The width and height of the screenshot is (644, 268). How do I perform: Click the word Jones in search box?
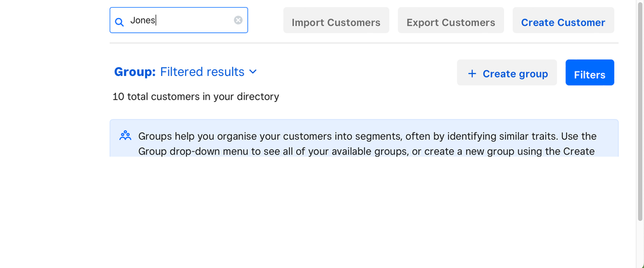click(x=142, y=21)
